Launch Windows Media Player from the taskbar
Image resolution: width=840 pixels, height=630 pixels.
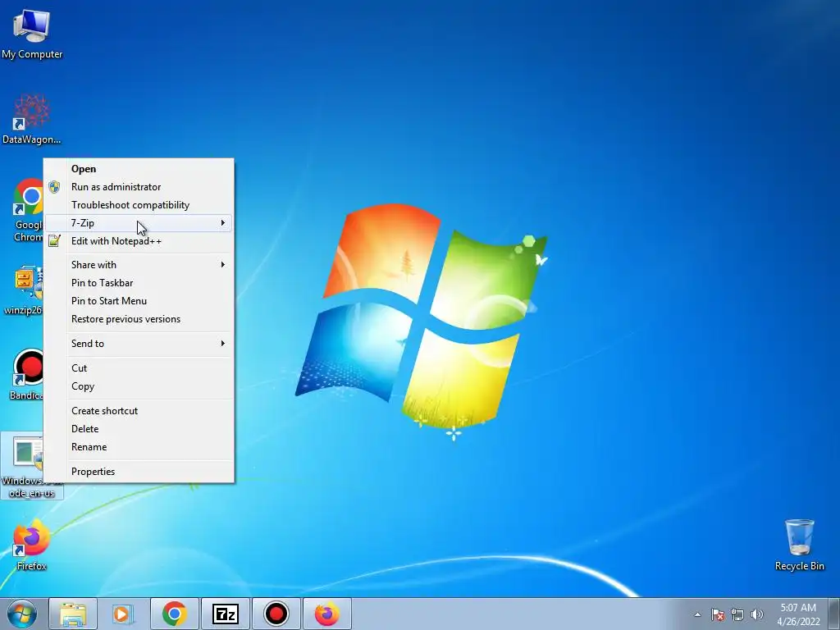point(123,614)
